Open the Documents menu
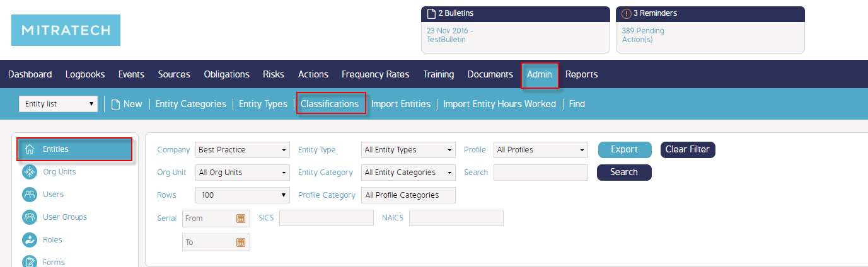 490,74
